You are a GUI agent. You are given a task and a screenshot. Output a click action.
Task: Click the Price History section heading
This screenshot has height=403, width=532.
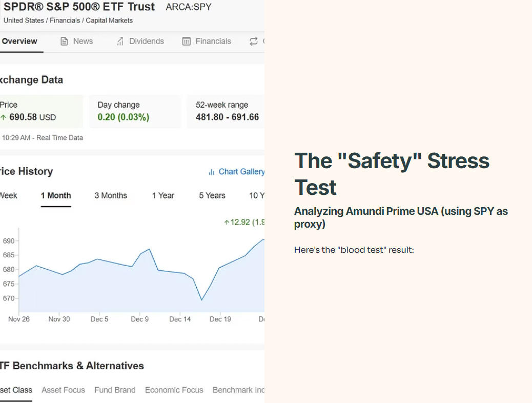coord(27,171)
